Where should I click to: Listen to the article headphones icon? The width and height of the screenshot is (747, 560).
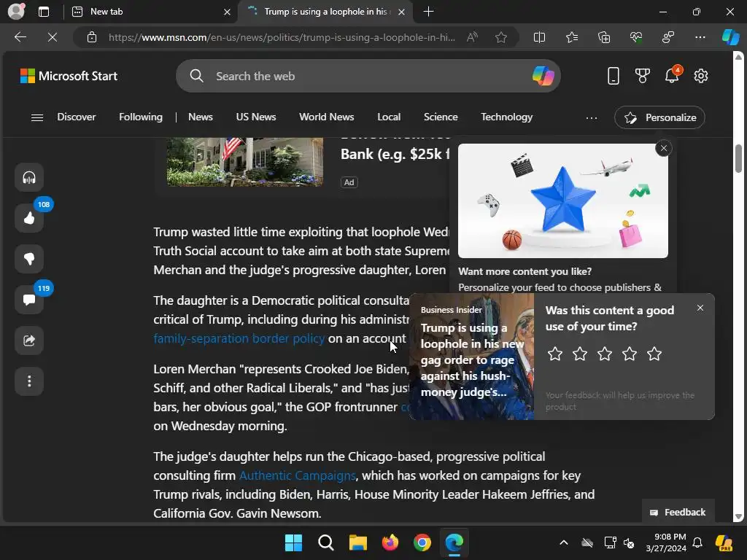tap(29, 178)
